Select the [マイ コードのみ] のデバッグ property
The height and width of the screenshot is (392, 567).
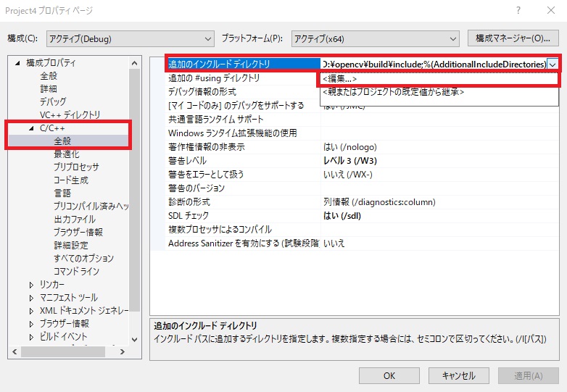(x=236, y=106)
